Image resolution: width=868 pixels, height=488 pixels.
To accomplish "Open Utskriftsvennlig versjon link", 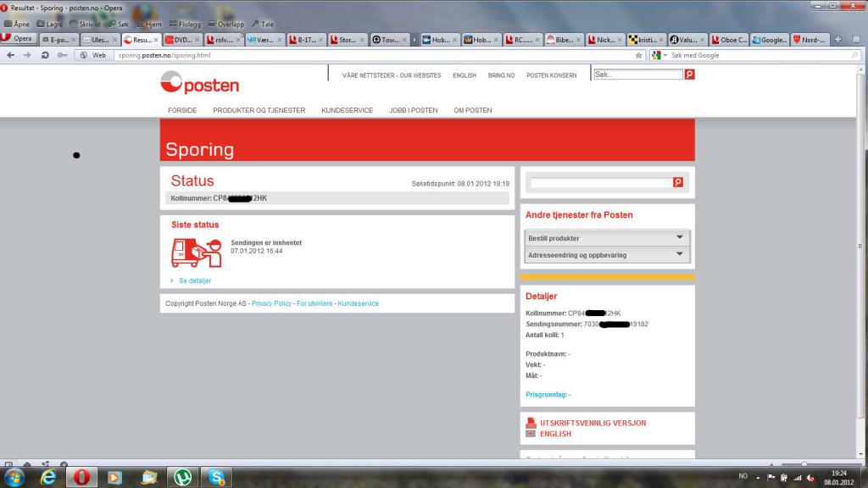I will click(593, 423).
